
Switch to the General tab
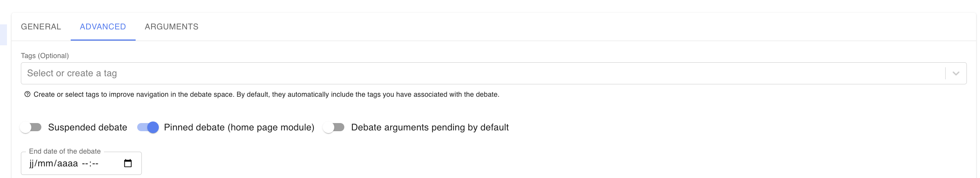(x=41, y=27)
